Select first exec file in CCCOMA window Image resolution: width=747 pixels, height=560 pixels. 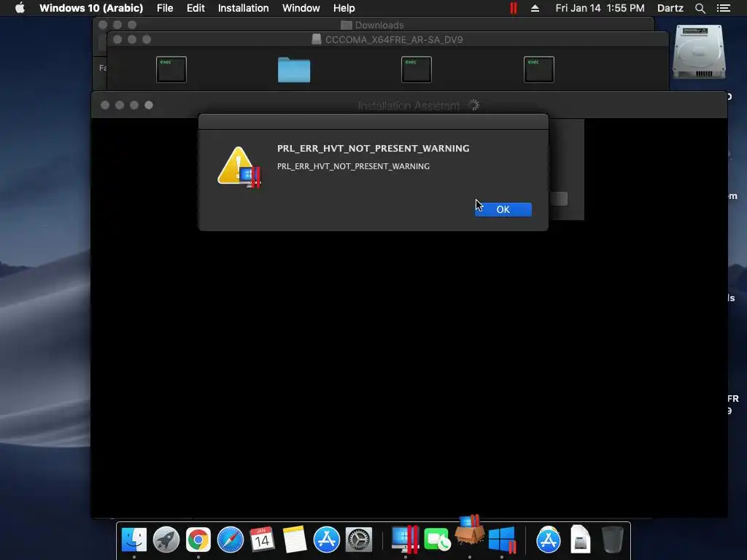tap(171, 69)
